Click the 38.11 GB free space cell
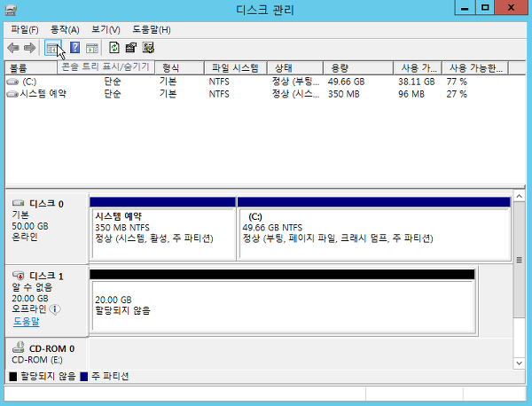532x406 pixels. 417,82
